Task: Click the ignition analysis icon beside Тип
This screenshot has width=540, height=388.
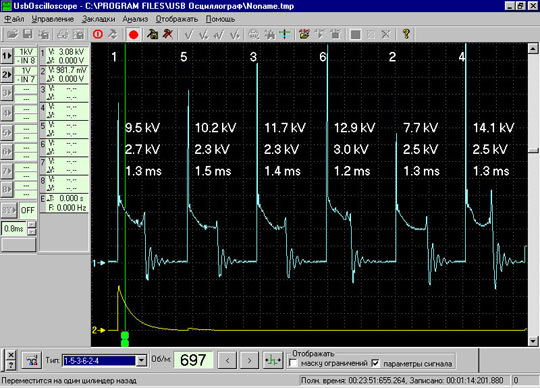Action: [x=32, y=360]
